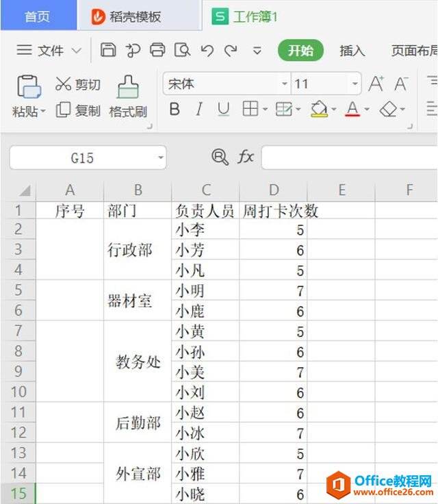
Task: Click the Name Box showing G15
Action: (x=82, y=157)
